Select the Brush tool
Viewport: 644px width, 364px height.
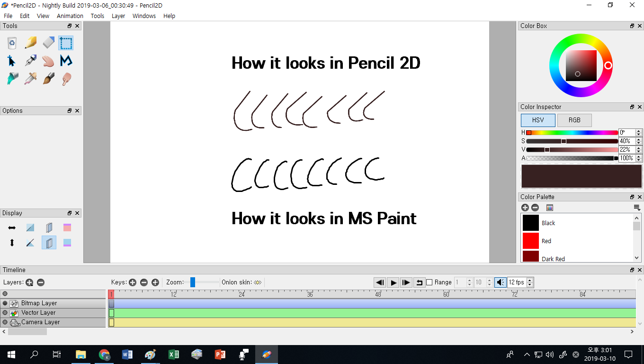(48, 79)
